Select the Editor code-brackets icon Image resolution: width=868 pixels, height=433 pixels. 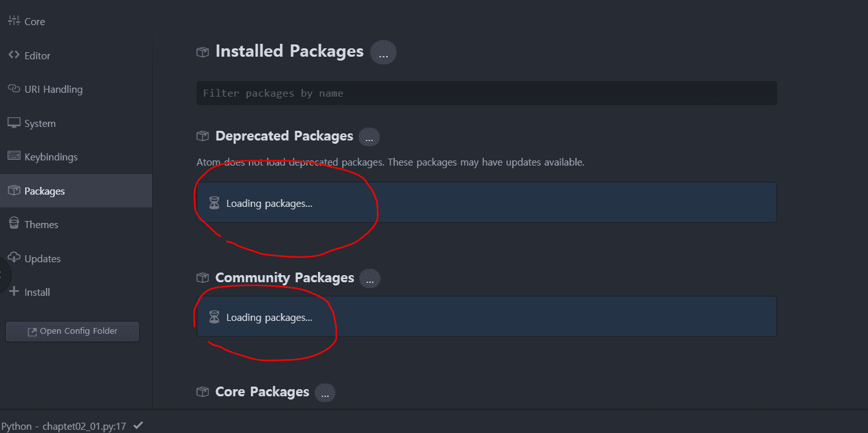click(x=14, y=55)
